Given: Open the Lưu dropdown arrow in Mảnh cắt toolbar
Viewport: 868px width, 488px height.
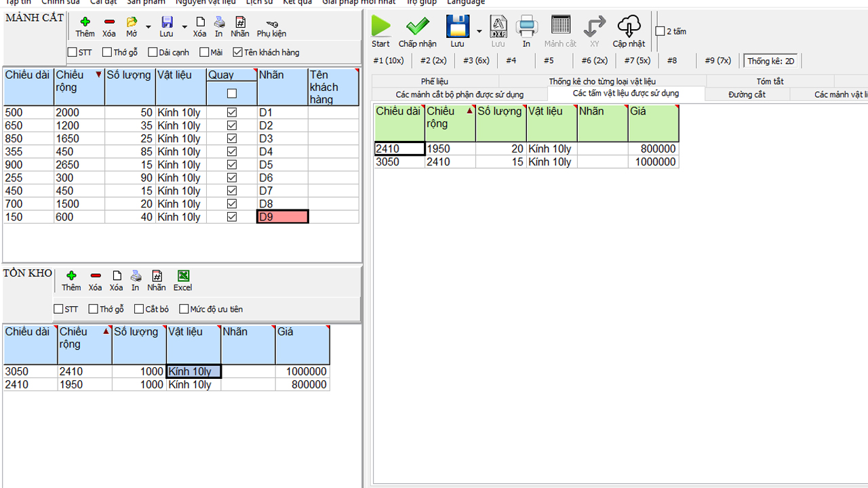Looking at the screenshot, I should click(184, 28).
